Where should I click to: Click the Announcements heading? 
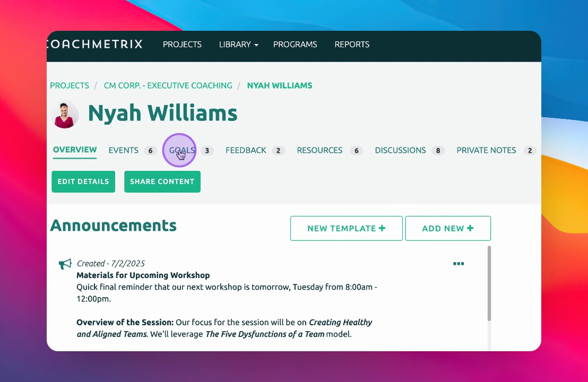coord(113,225)
